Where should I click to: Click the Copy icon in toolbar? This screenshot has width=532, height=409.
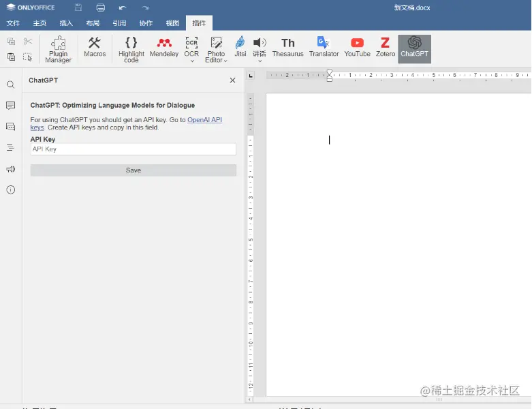click(x=11, y=42)
